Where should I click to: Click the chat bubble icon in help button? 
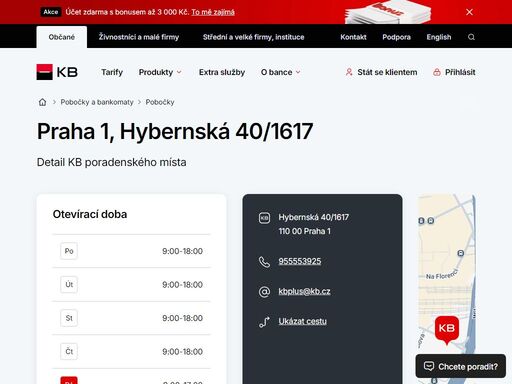click(x=429, y=366)
